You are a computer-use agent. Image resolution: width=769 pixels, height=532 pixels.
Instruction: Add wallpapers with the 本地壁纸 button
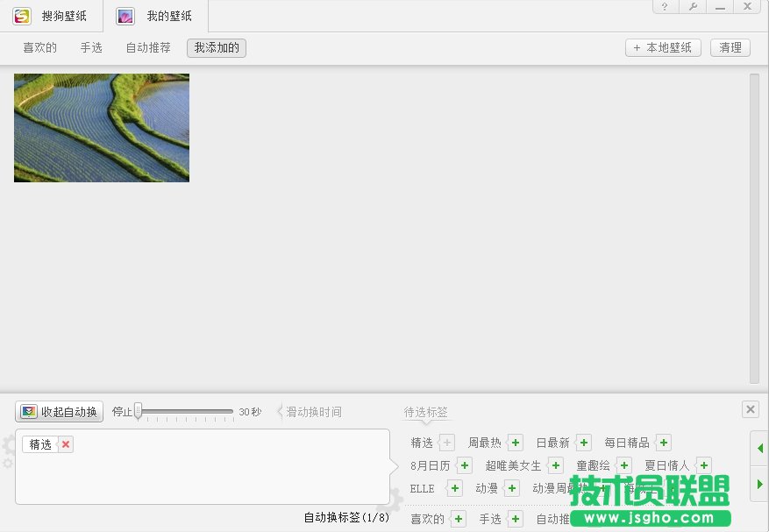tap(663, 47)
